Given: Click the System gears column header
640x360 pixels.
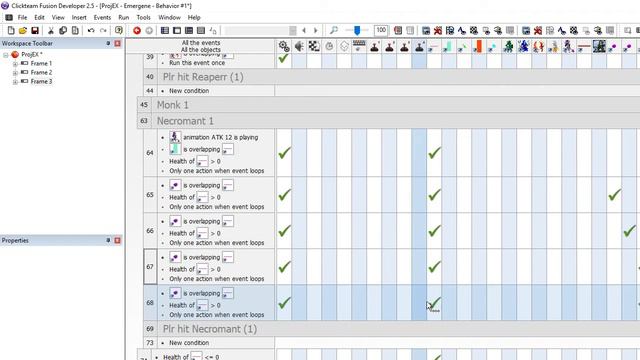Looking at the screenshot, I should coord(284,46).
